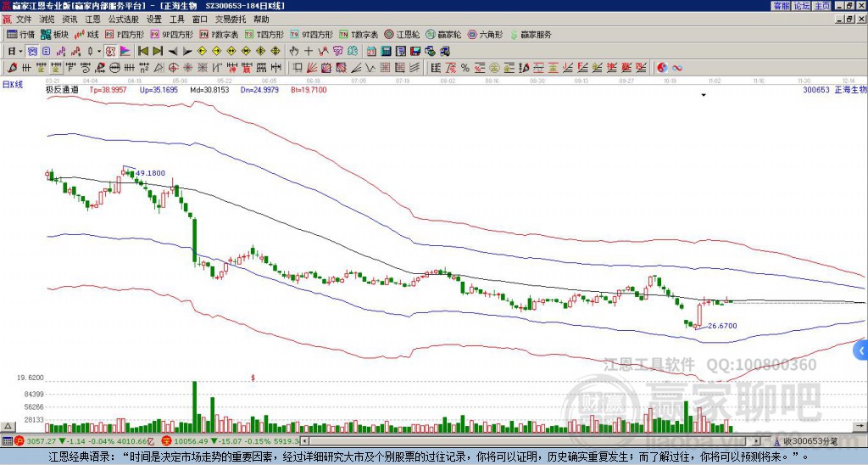868x465 pixels.
Task: Open the calculator icon
Action: click(387, 52)
